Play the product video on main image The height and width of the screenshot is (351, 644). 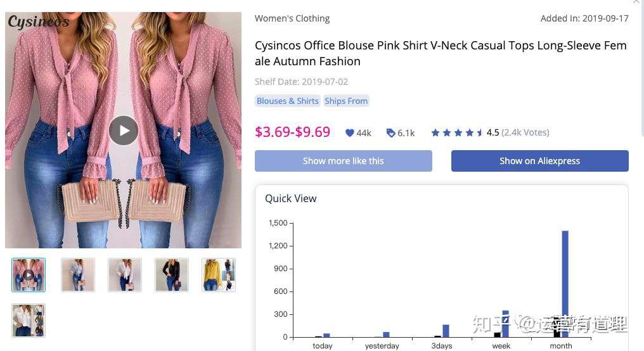point(124,131)
